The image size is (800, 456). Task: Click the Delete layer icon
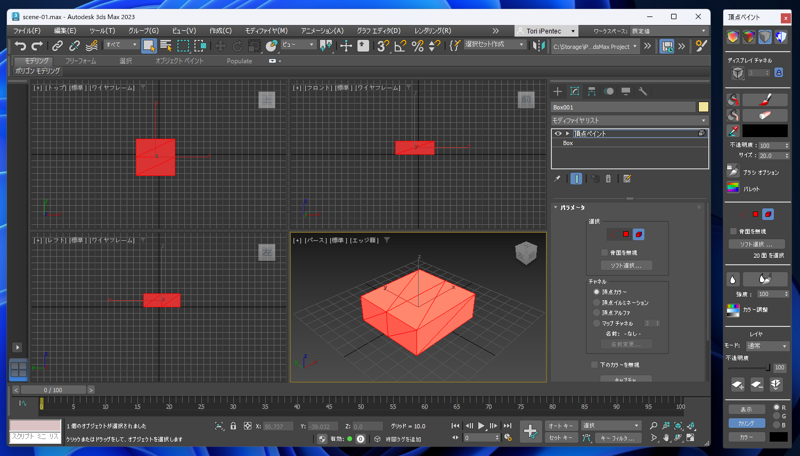(x=757, y=384)
